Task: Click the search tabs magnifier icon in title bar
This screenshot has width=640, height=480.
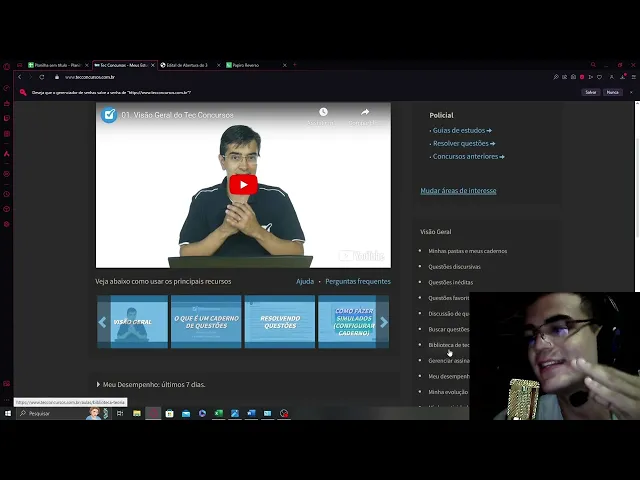Action: (593, 64)
